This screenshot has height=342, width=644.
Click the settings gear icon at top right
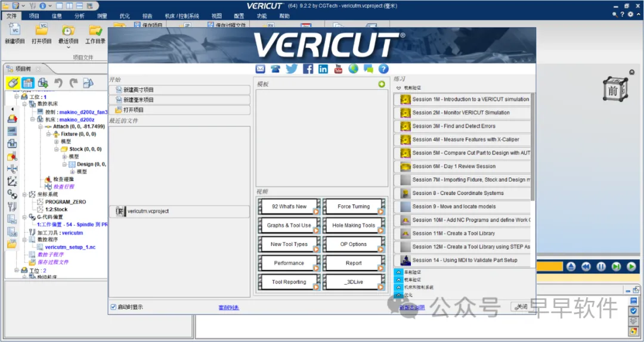click(x=630, y=14)
